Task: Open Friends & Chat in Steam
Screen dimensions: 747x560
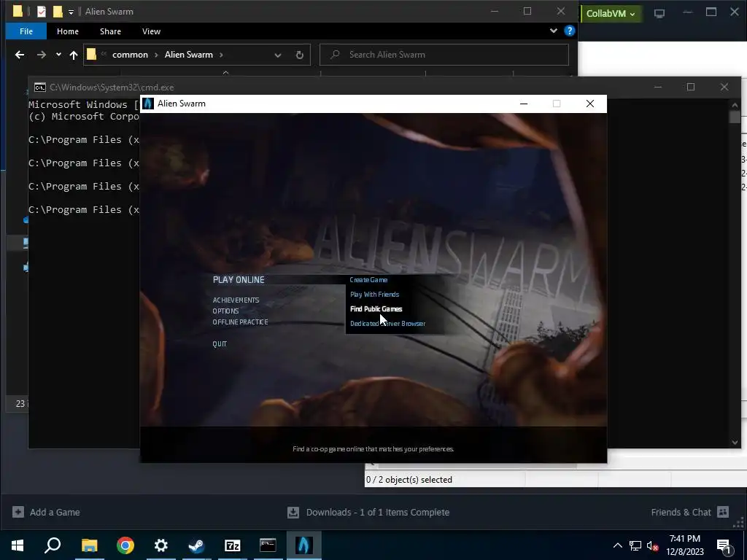Action: [681, 513]
